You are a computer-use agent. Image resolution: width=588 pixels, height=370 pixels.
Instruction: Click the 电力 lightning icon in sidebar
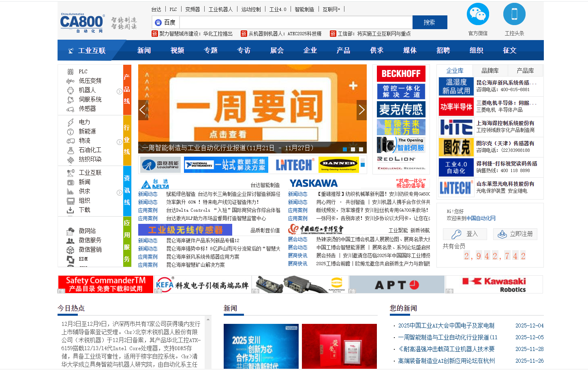click(71, 122)
